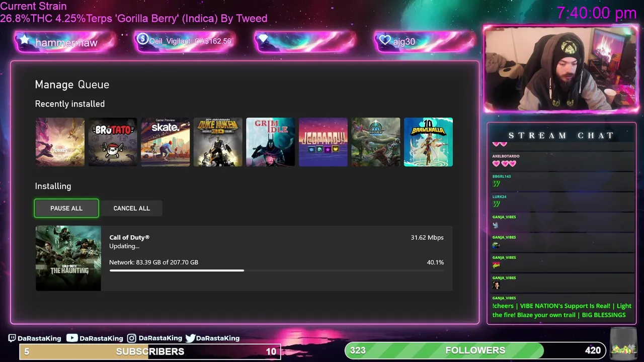644x362 pixels.
Task: Click the jar icon beside followers bar
Action: click(x=623, y=344)
